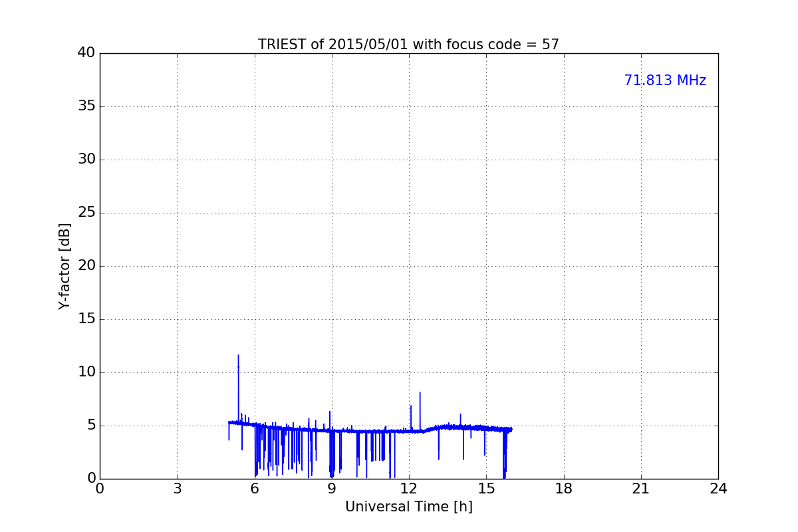Click the tallest spike peak near 11.7 dB
This screenshot has height=532, width=798.
[x=238, y=356]
